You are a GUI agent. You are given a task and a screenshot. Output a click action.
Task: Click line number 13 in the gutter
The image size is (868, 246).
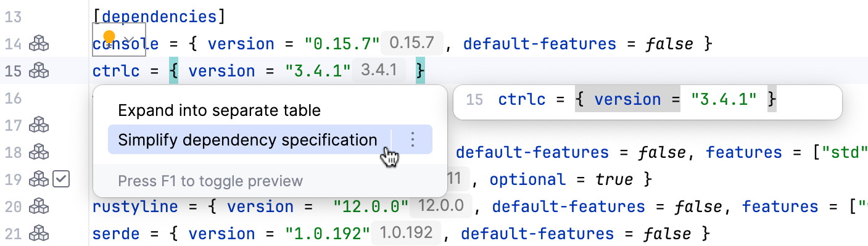click(13, 17)
